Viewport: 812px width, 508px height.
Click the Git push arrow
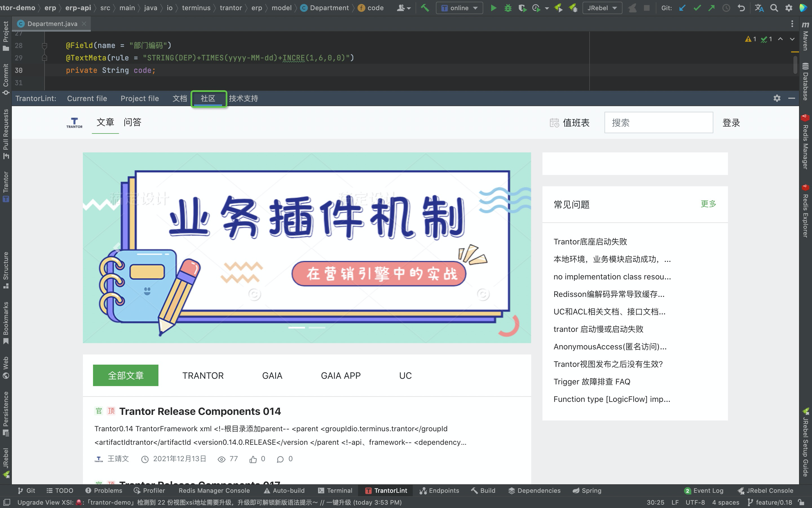(711, 8)
